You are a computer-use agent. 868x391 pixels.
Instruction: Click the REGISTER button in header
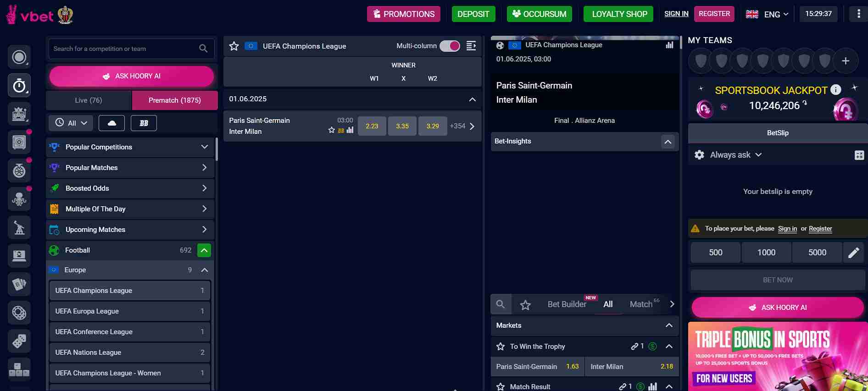pos(714,14)
